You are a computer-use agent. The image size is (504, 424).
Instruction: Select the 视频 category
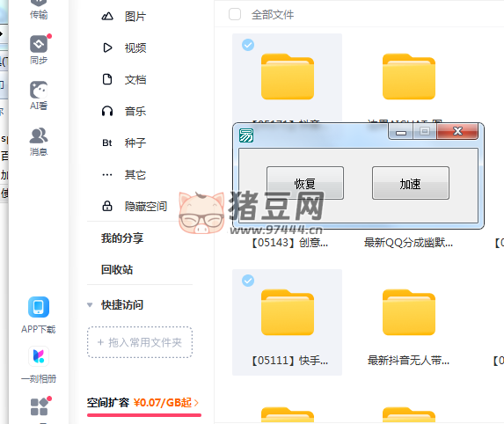point(135,48)
